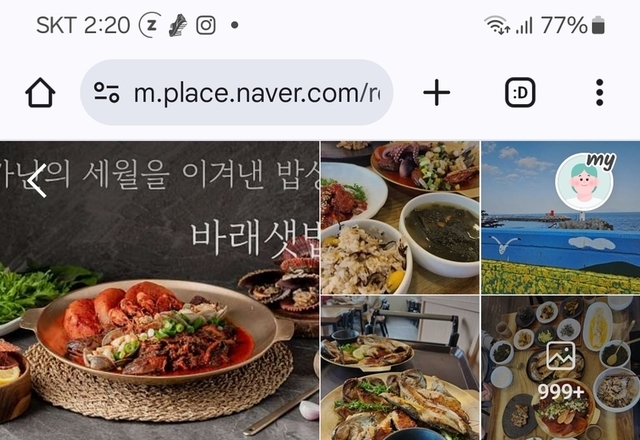640x440 pixels.
Task: Open the seaside lighthouse landscape photo
Action: [x=561, y=218]
